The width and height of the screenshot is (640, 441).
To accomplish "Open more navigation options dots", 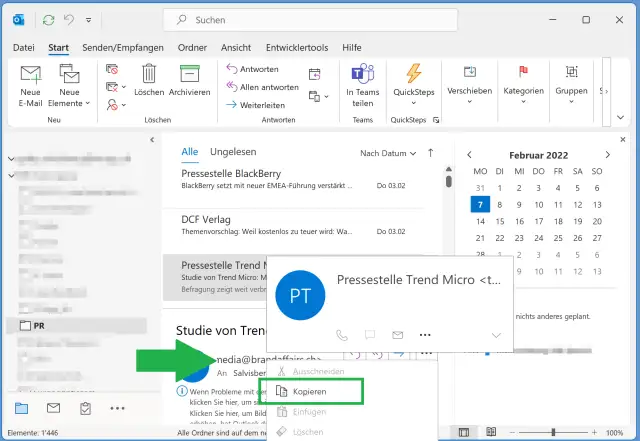I will (117, 408).
